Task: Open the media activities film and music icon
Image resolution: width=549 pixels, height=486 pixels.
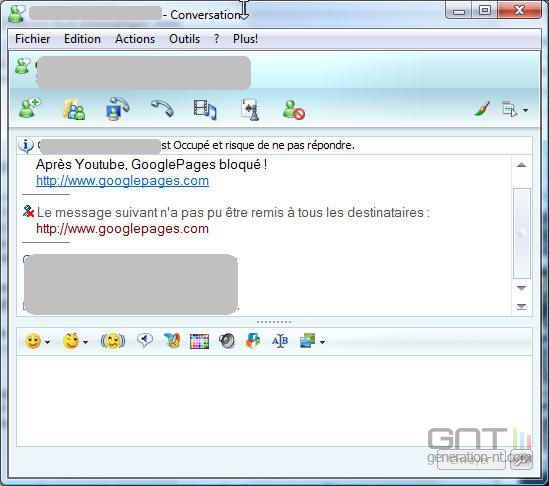Action: click(205, 110)
